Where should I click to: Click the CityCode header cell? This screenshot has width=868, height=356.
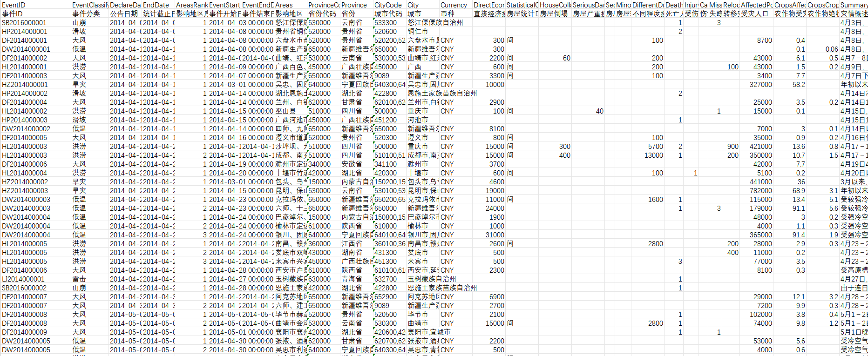[388, 5]
